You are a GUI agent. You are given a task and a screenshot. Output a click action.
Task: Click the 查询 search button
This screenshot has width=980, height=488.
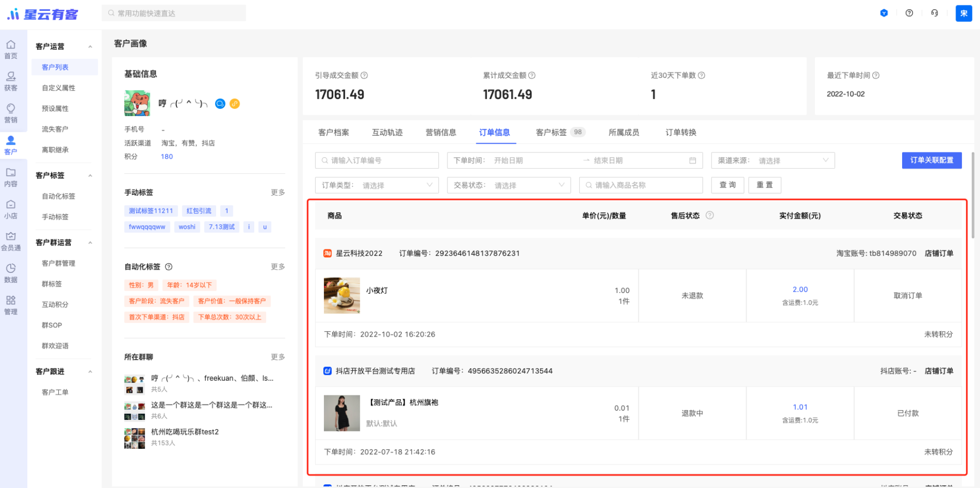point(727,185)
